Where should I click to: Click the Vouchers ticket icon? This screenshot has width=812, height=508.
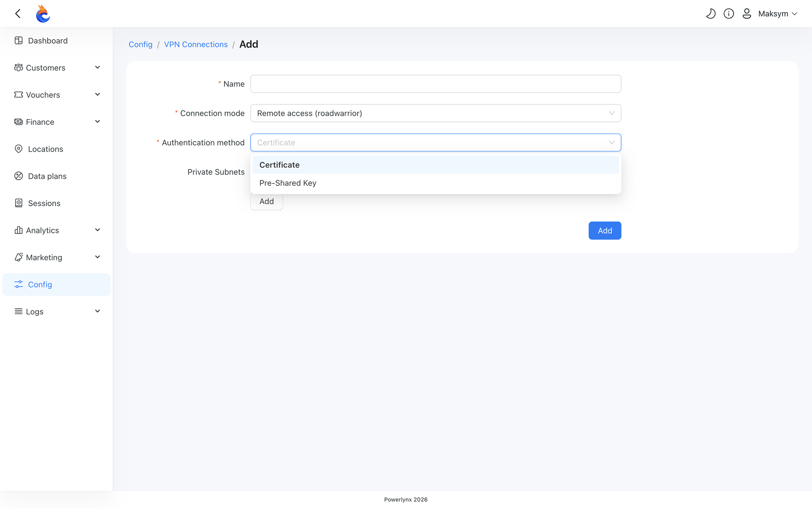[19, 95]
